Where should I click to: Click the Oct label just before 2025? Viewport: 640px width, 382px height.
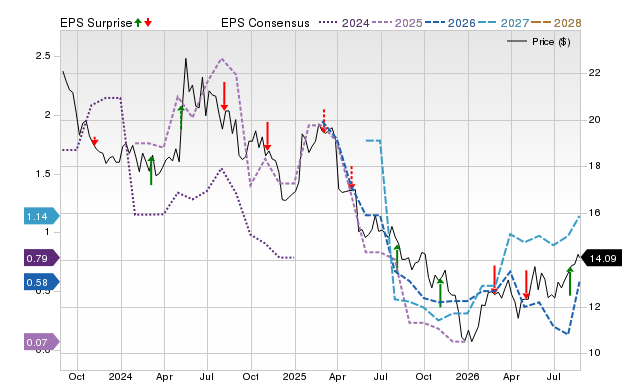(251, 376)
